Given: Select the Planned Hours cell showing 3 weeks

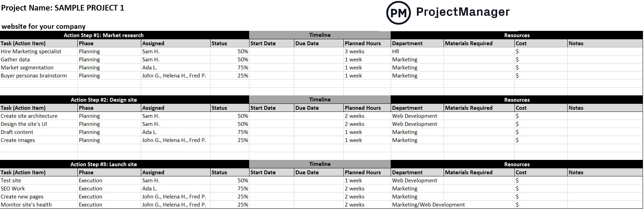Looking at the screenshot, I should [367, 51].
